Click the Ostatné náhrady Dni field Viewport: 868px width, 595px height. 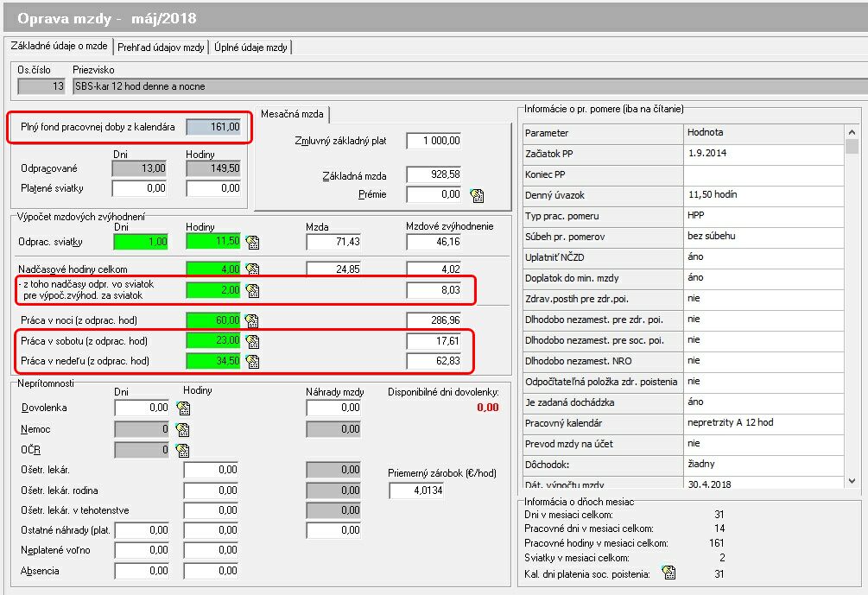pyautogui.click(x=142, y=530)
